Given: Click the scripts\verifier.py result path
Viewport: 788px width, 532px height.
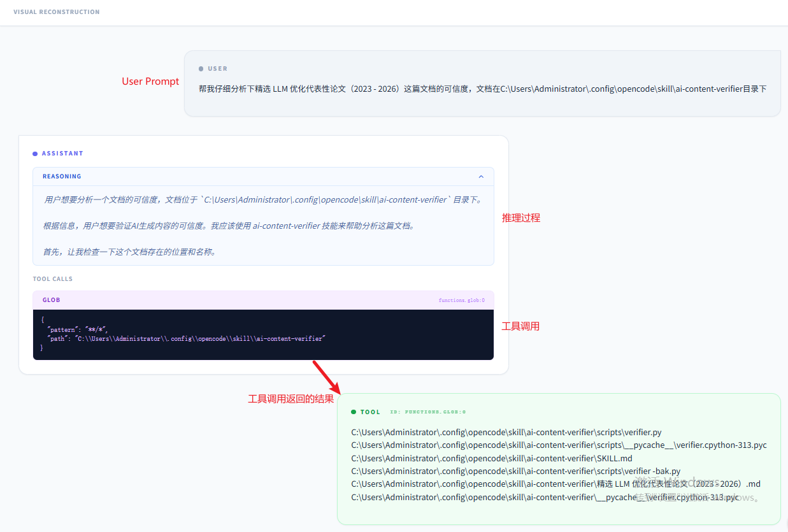Looking at the screenshot, I should tap(506, 433).
